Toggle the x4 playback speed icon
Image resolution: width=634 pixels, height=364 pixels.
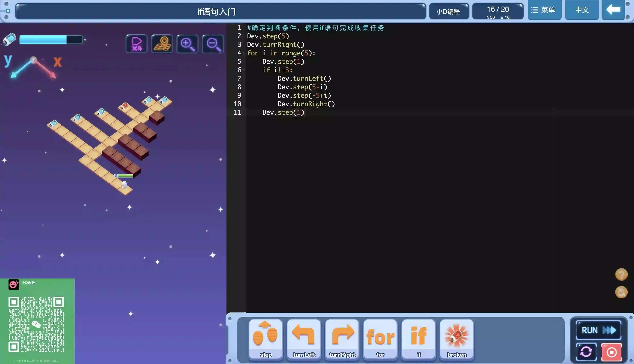click(136, 44)
